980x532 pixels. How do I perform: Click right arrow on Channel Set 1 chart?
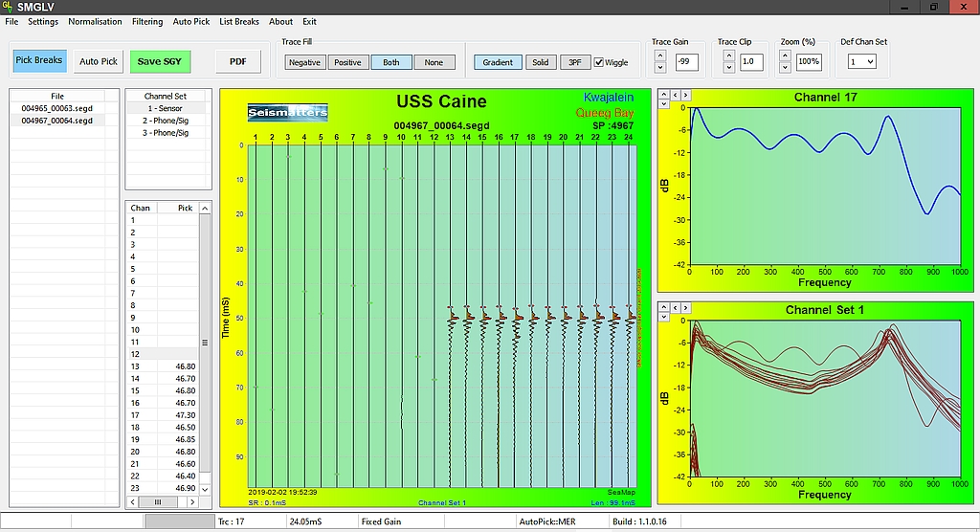point(685,307)
